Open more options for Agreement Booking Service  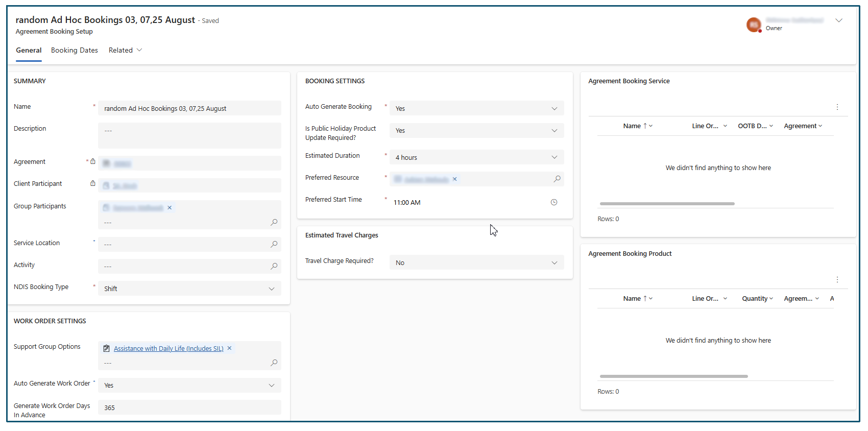pyautogui.click(x=837, y=107)
